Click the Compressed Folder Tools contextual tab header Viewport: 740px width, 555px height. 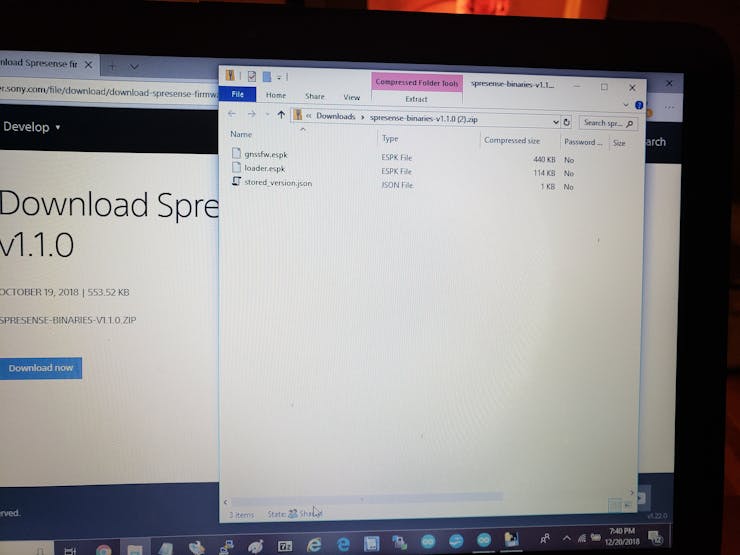pyautogui.click(x=417, y=83)
